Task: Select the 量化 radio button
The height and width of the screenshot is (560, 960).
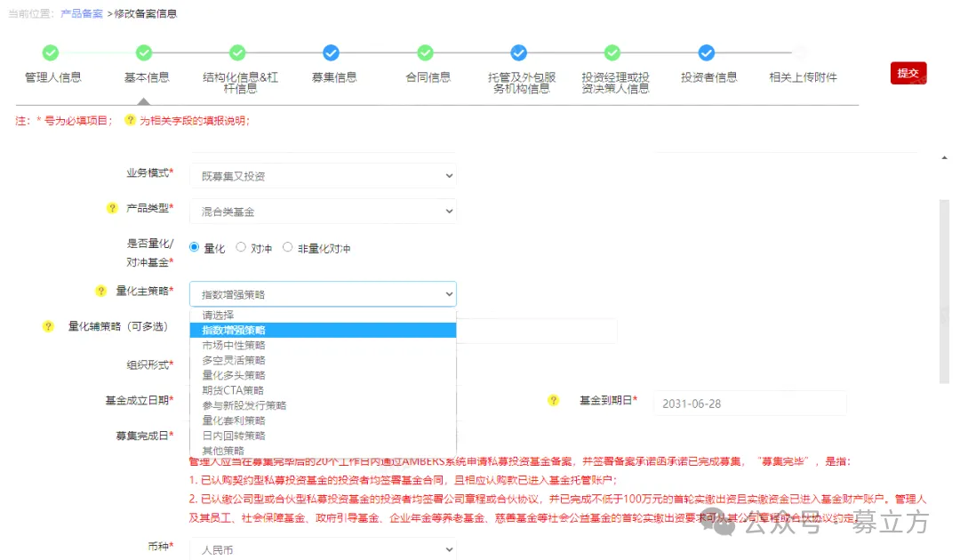Action: 194,247
